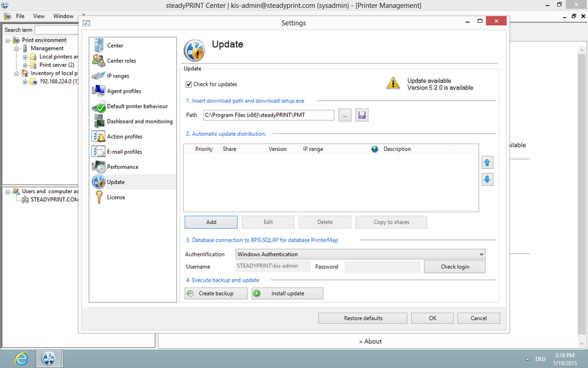Click the globe column header icon
This screenshot has height=368, width=588.
click(x=375, y=149)
